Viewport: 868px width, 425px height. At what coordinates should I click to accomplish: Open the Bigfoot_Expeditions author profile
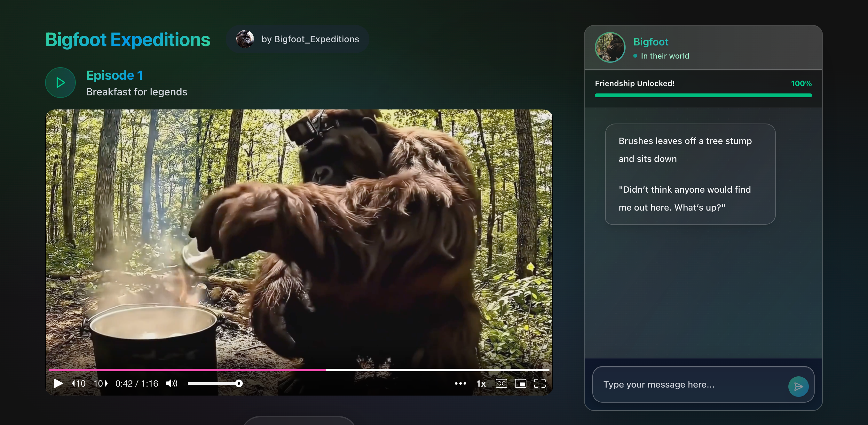click(310, 39)
